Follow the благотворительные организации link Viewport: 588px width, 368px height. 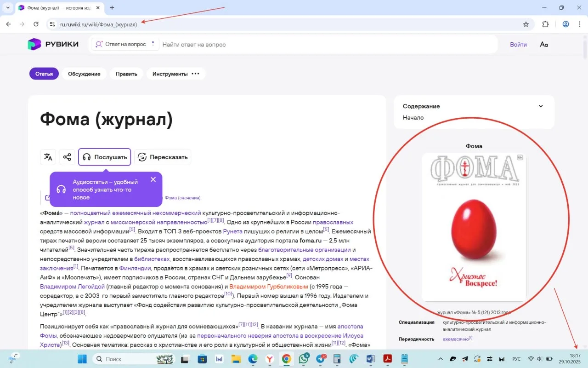click(304, 249)
